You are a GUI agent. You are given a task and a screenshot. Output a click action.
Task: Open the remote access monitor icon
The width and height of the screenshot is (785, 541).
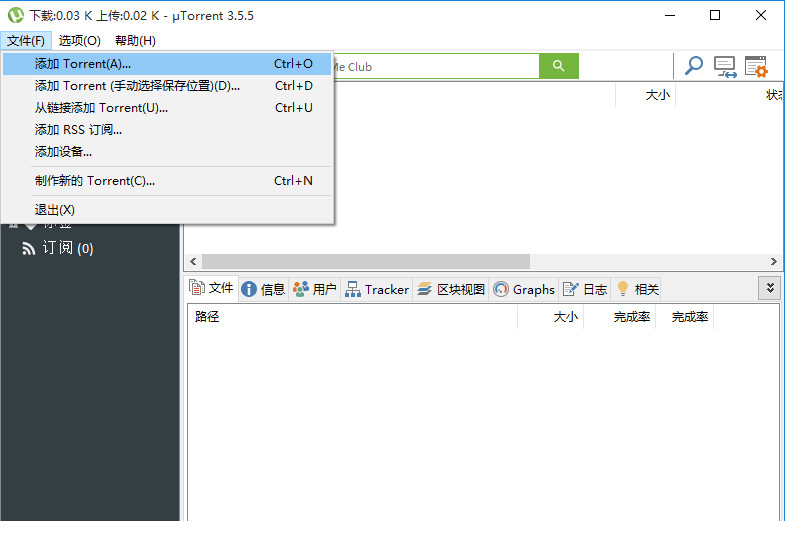click(724, 67)
